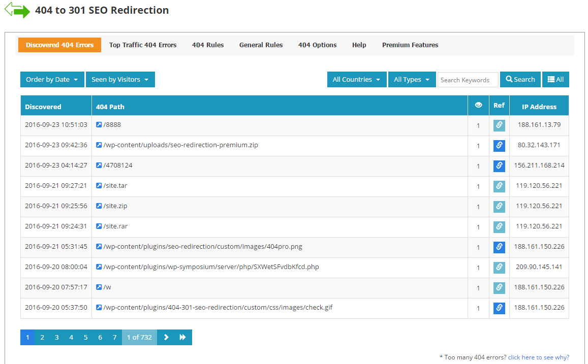The width and height of the screenshot is (588, 364).
Task: Switch to Top Traffic 404 Errors tab
Action: click(143, 45)
